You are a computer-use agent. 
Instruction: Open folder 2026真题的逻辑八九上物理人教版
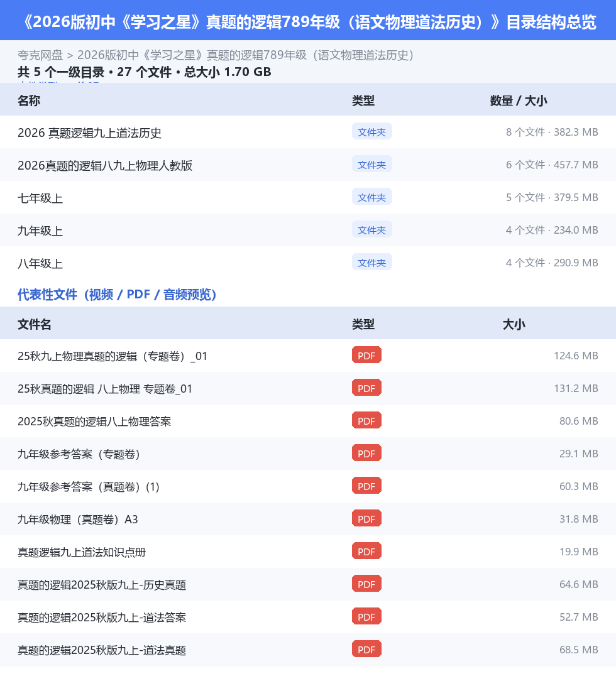[104, 165]
